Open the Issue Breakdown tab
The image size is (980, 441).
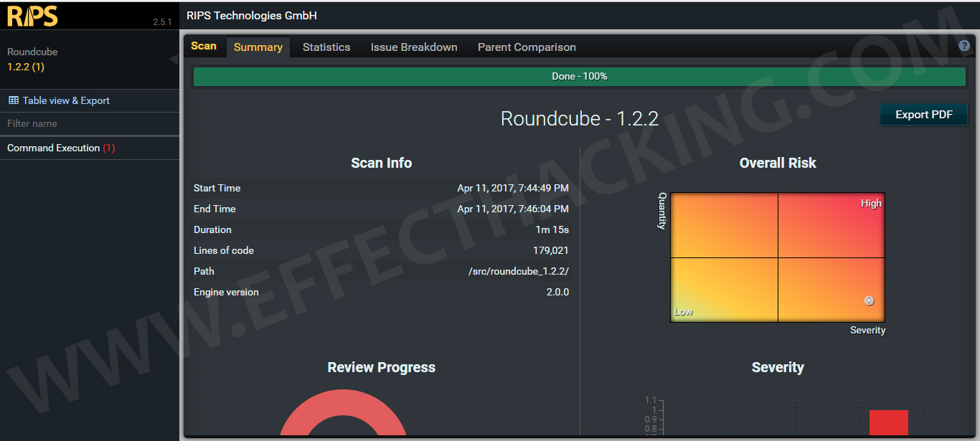pyautogui.click(x=414, y=47)
